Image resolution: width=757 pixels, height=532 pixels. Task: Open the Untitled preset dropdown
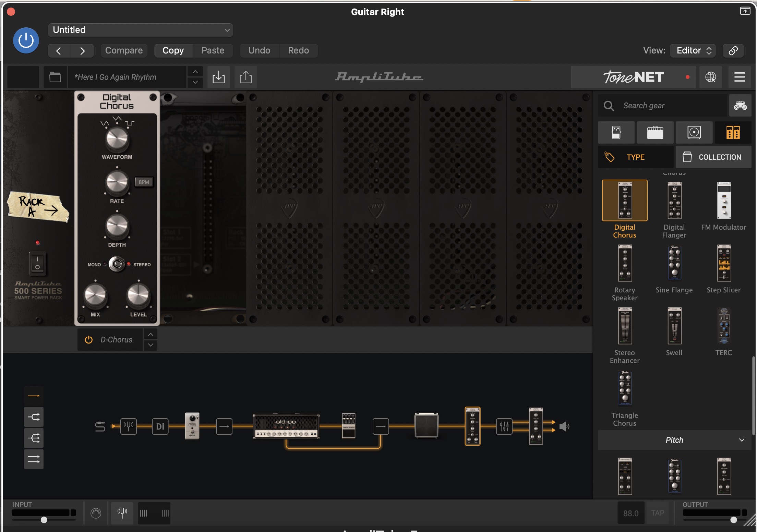tap(141, 30)
